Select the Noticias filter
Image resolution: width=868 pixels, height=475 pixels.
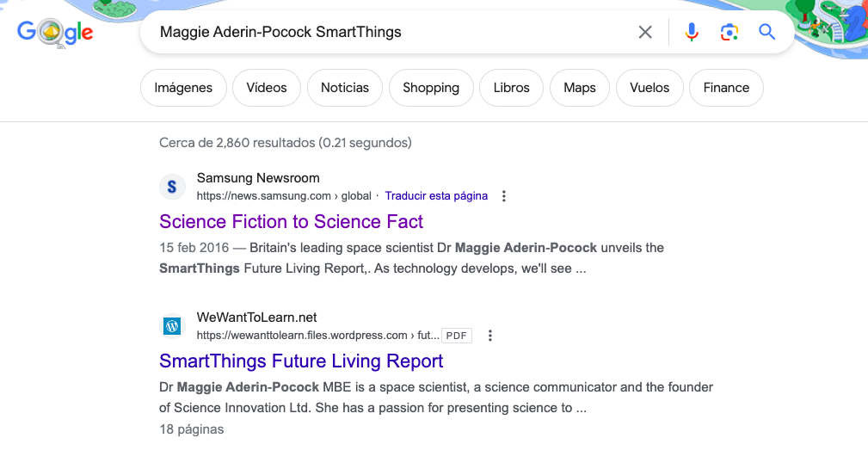[345, 88]
